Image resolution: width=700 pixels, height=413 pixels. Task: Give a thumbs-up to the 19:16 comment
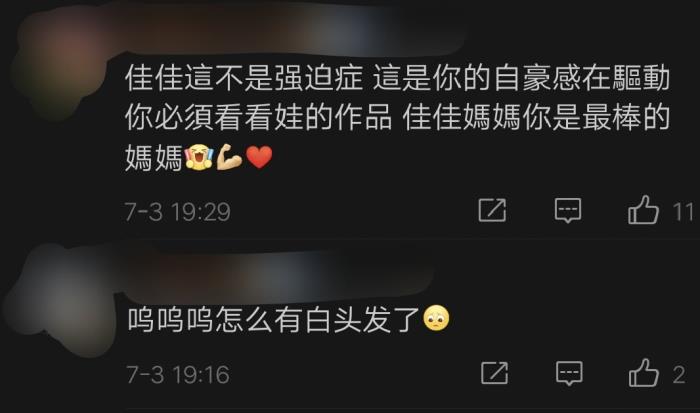[x=644, y=372]
